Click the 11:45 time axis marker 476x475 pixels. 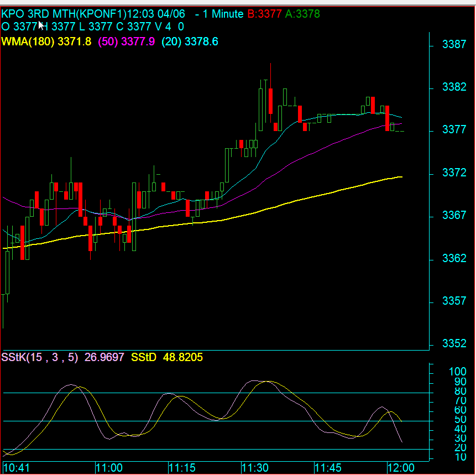point(328,468)
